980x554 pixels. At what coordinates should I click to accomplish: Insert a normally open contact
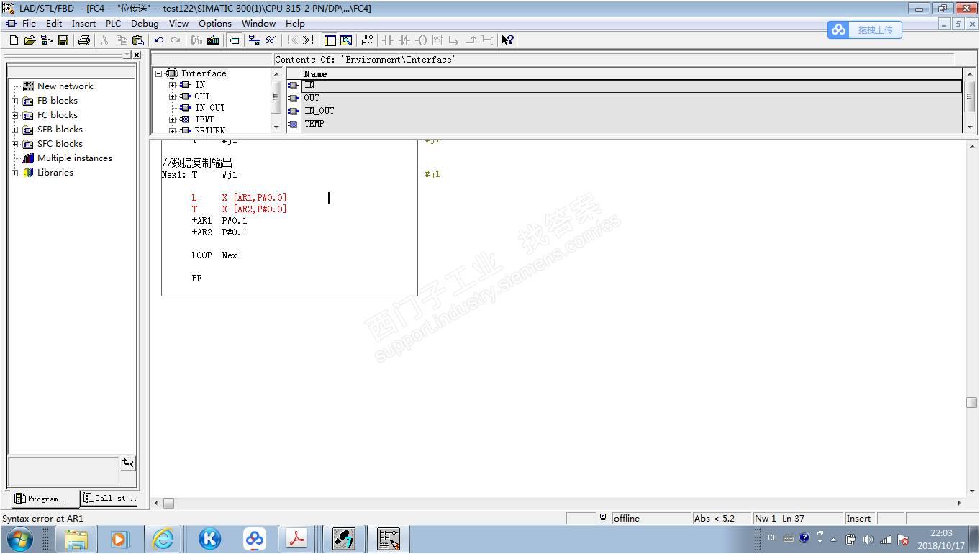(x=389, y=40)
